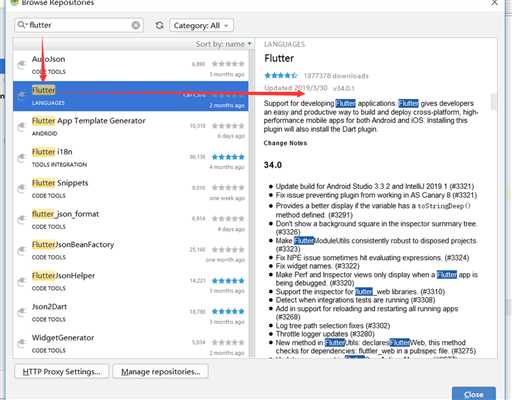The image size is (512, 400).
Task: Reload the plugin list with refresh icon
Action: [x=160, y=25]
